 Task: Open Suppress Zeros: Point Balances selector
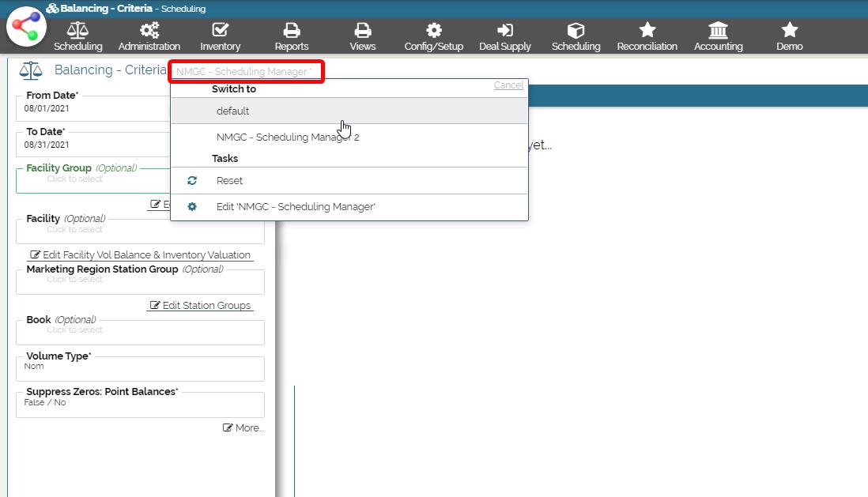(140, 403)
